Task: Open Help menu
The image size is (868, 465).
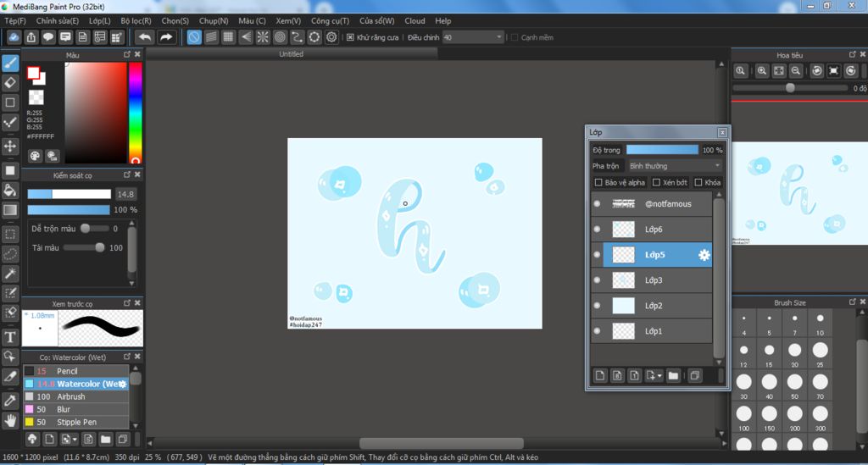Action: pos(442,21)
